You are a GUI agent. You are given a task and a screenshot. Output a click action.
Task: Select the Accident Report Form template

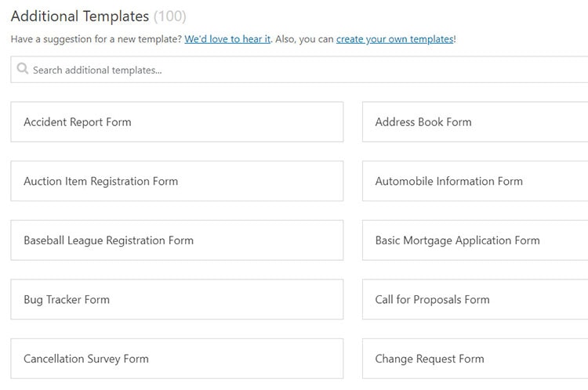176,122
